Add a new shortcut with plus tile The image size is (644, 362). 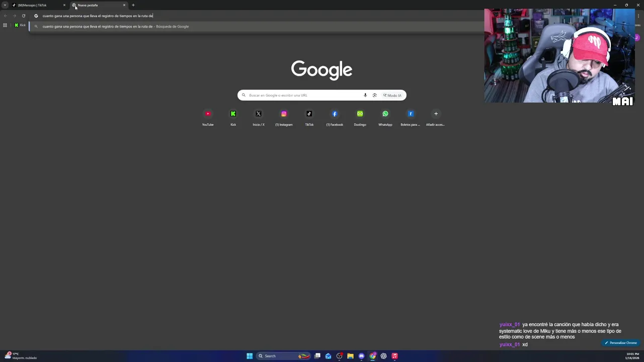pos(436,117)
